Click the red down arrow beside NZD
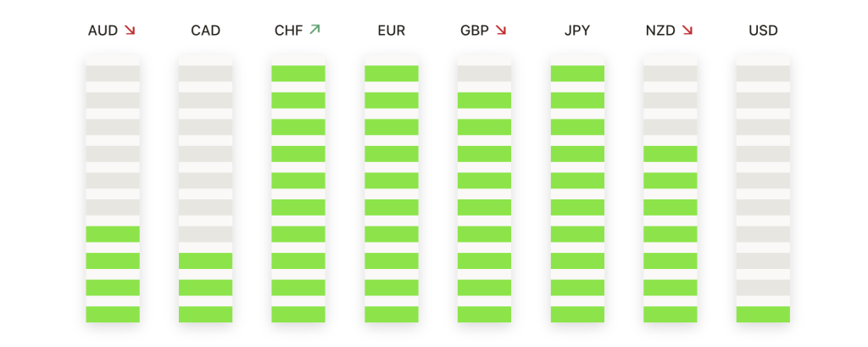 687,30
